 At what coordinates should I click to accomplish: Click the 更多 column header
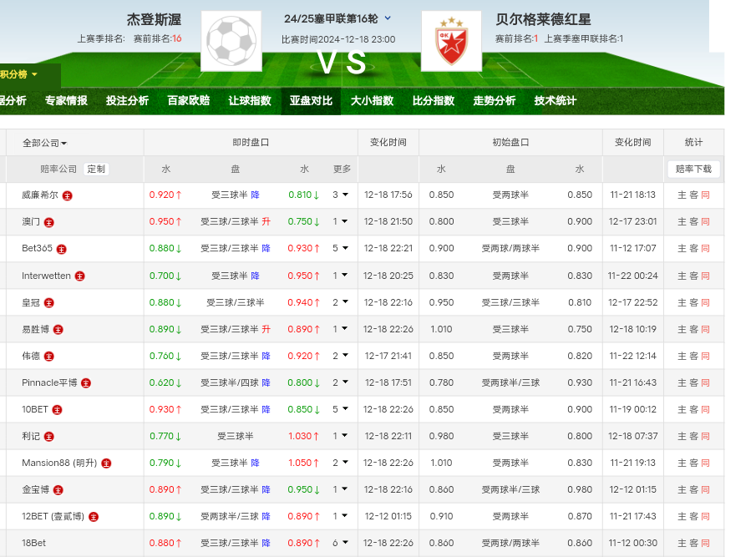pyautogui.click(x=342, y=170)
